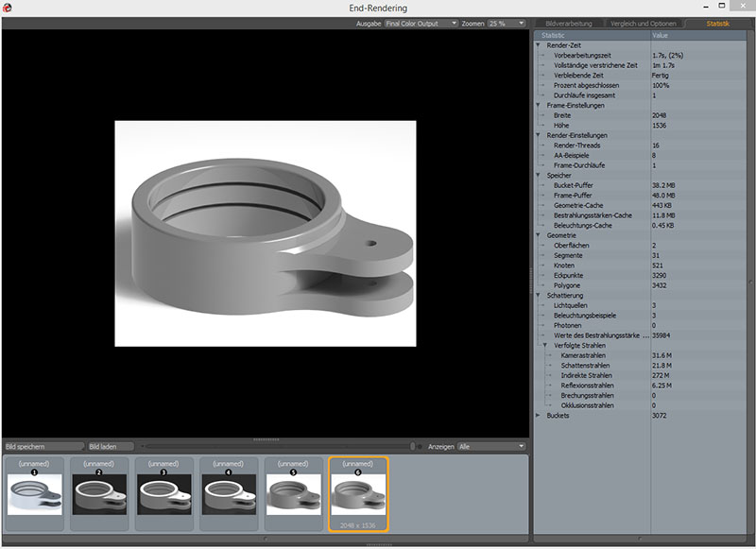Select the Durchläufe insgesamt row
The width and height of the screenshot is (756, 549).
[x=641, y=95]
